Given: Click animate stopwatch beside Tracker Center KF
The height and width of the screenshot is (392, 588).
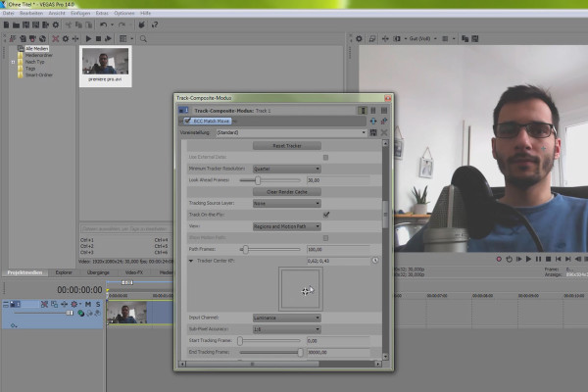Looking at the screenshot, I should (374, 261).
